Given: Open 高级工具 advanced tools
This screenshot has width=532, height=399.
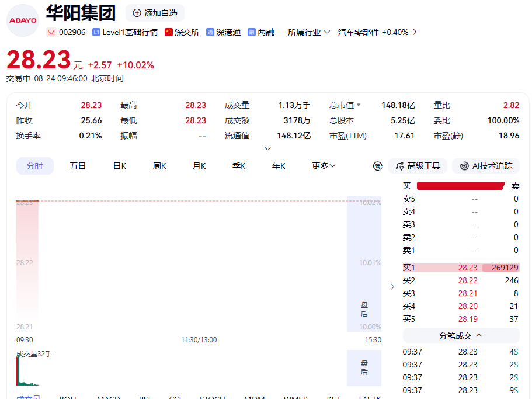Looking at the screenshot, I should pos(418,166).
